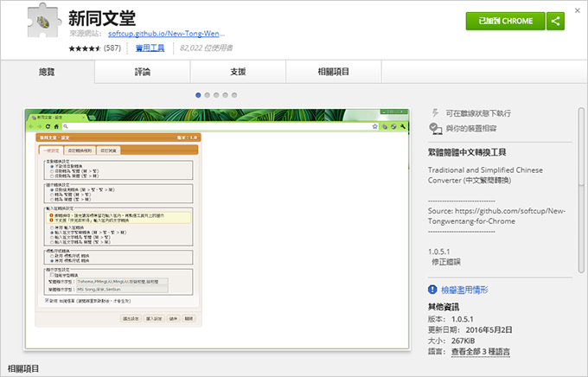The image size is (588, 377).
Task: Click the description panel scrollbar
Action: pyautogui.click(x=581, y=190)
